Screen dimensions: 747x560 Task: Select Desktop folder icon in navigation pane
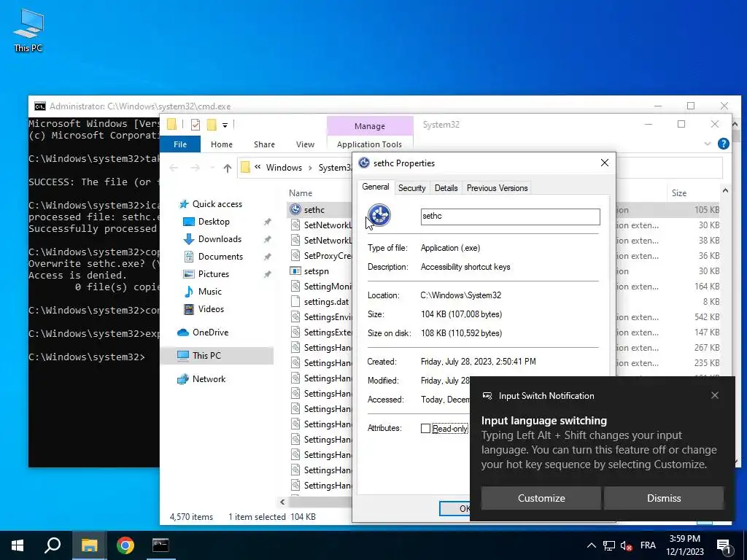[x=189, y=222]
